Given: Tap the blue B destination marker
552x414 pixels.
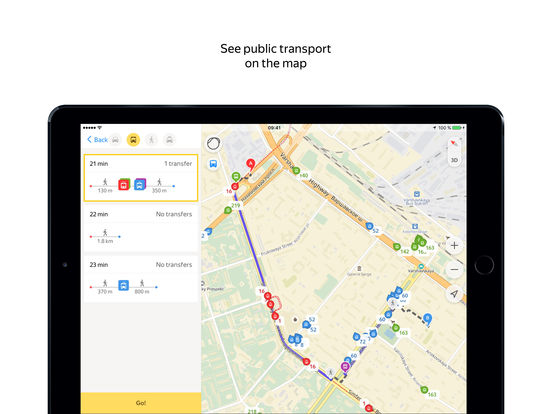Looking at the screenshot, I should [427, 319].
